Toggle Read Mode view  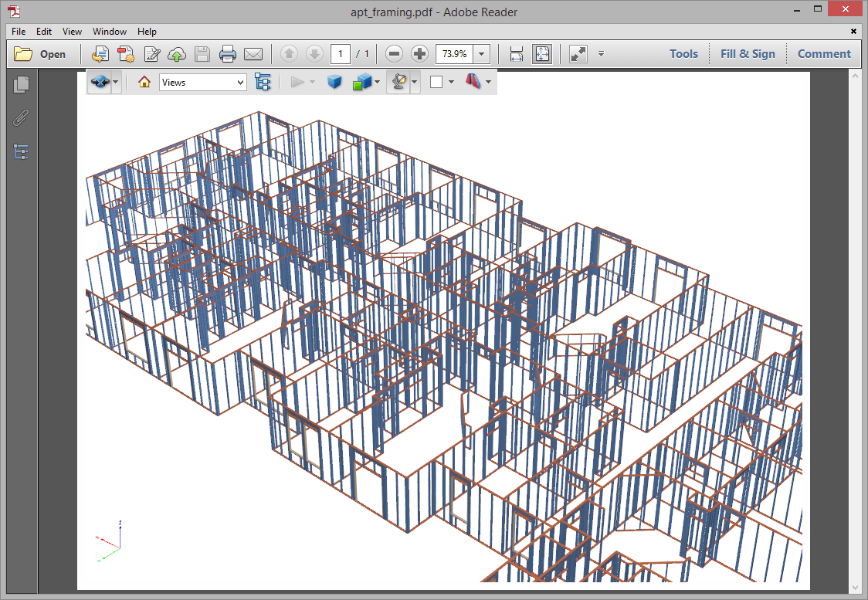[x=578, y=54]
